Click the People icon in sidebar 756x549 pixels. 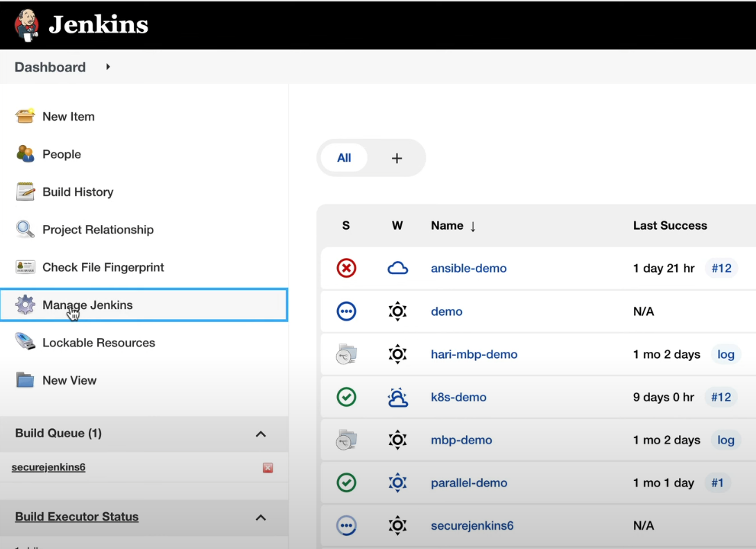pos(25,154)
